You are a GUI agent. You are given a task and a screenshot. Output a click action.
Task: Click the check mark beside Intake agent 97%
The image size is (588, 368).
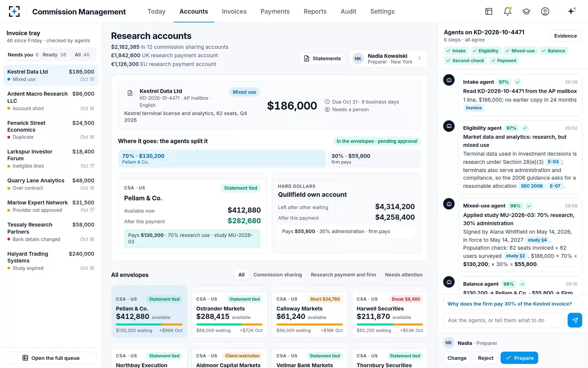coord(517,82)
